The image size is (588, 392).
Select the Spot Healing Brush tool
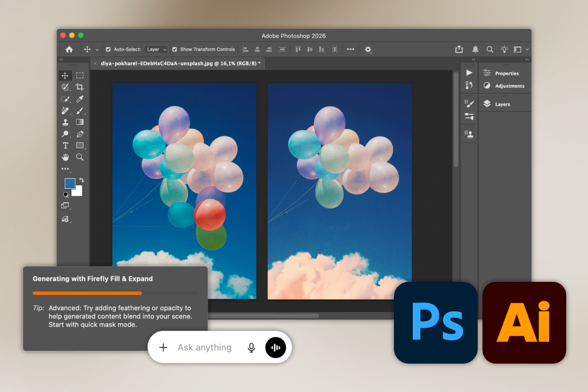coord(65,111)
